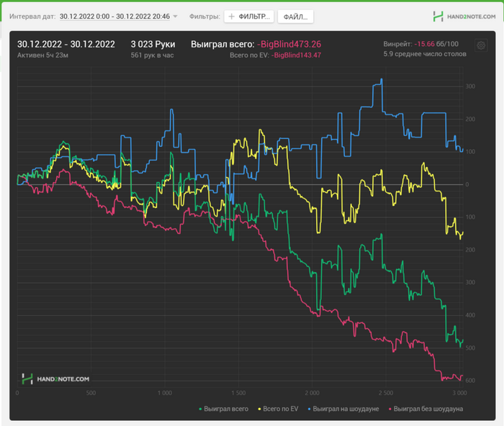
Task: Click the blue dot legend marker
Action: 310,409
